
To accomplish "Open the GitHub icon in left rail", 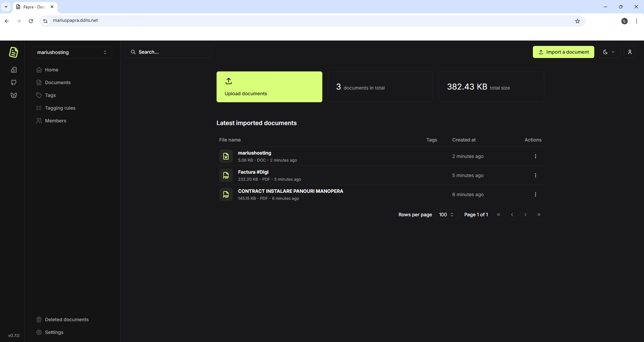I will click(x=14, y=82).
